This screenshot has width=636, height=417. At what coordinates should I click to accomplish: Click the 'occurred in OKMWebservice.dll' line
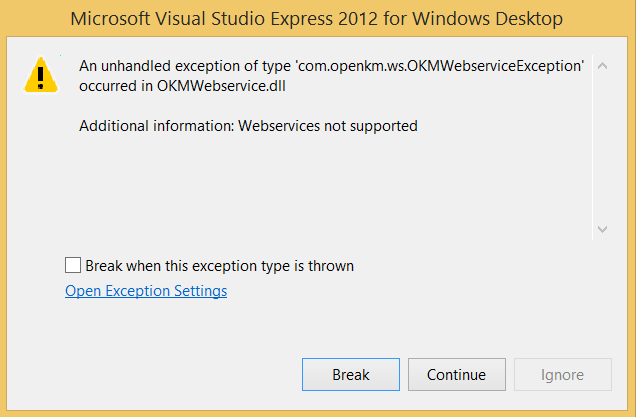[x=178, y=86]
